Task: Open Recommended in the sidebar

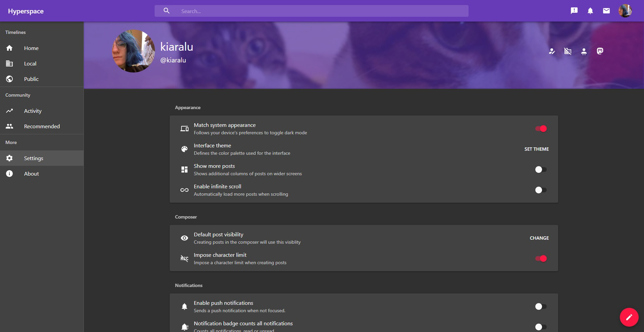Action: click(x=41, y=126)
